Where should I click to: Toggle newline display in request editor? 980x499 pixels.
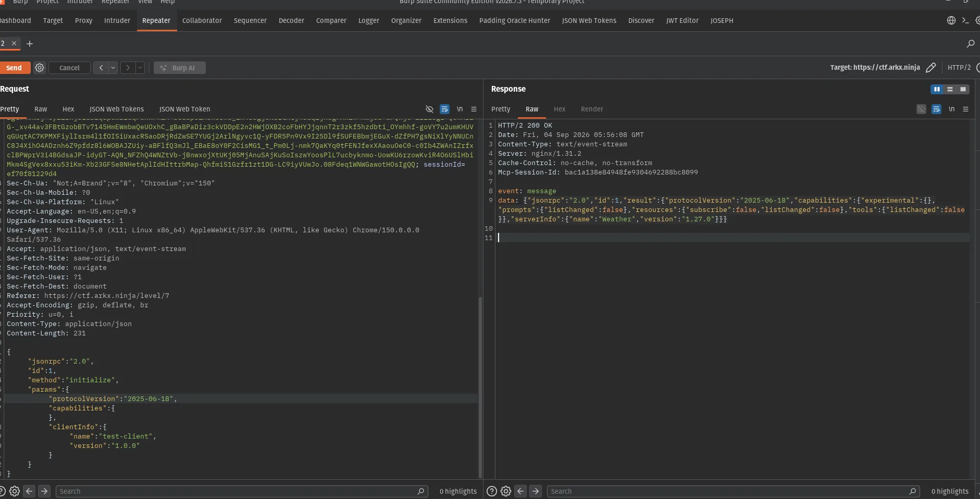click(460, 109)
